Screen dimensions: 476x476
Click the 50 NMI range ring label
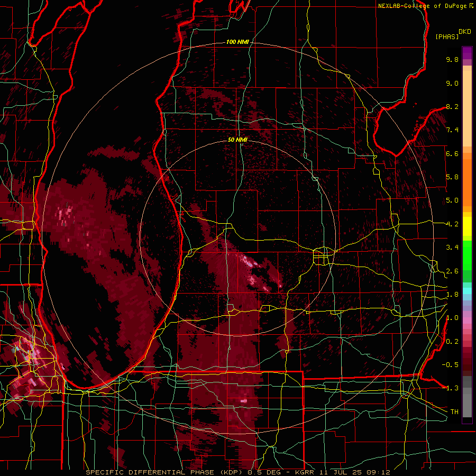click(x=237, y=140)
